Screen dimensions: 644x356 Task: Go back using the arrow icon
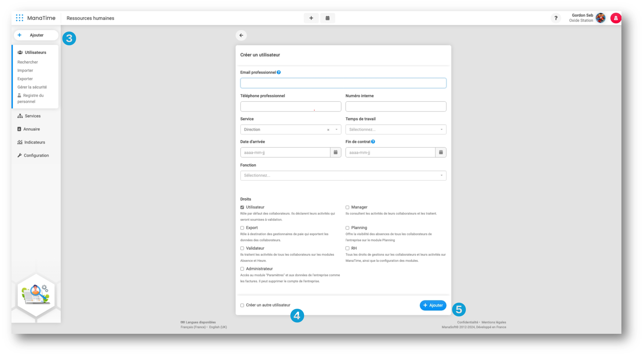click(x=241, y=35)
